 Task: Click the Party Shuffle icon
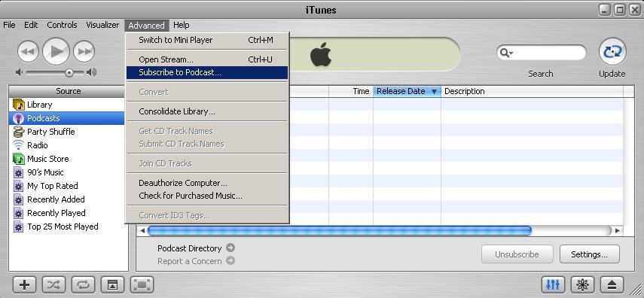19,132
